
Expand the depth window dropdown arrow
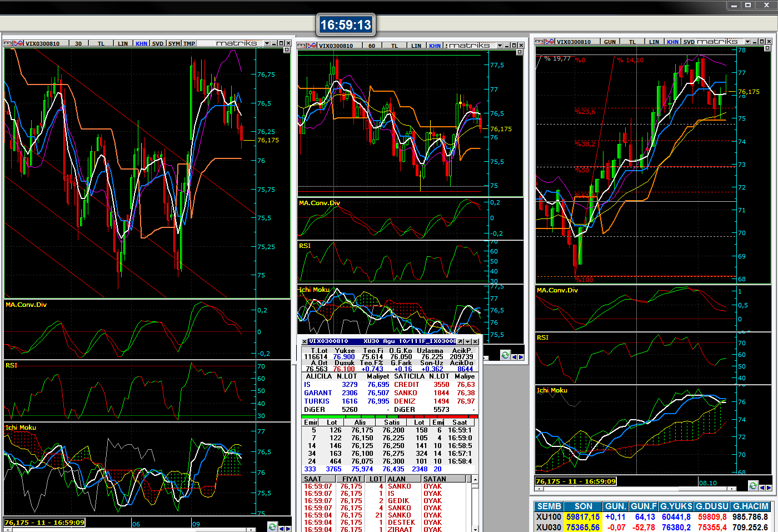coord(468,341)
